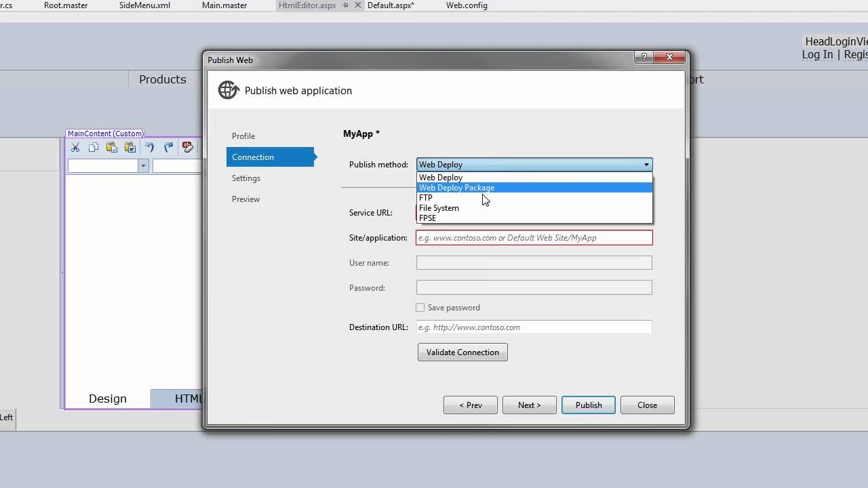This screenshot has width=868, height=488.
Task: Click the Design tab of the HTML editor
Action: (108, 399)
